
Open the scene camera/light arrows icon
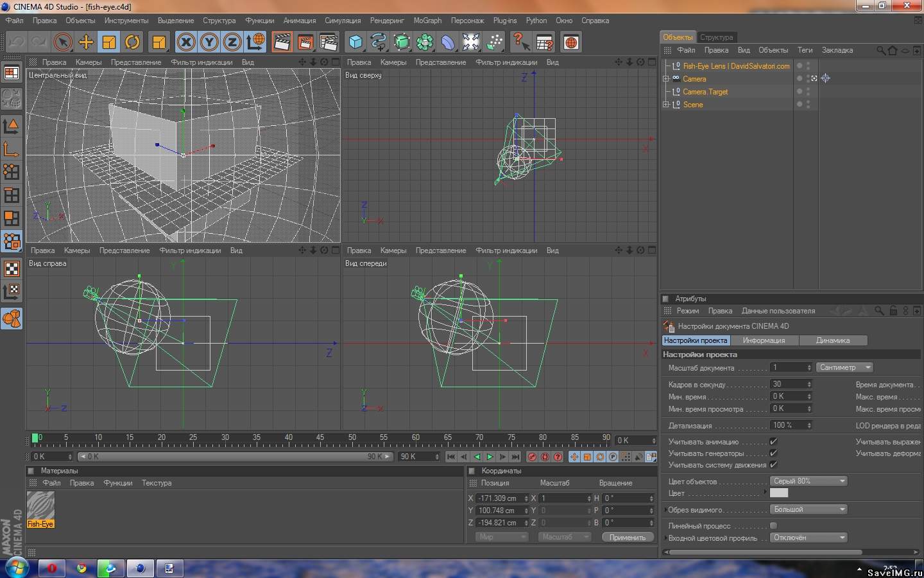(x=471, y=42)
